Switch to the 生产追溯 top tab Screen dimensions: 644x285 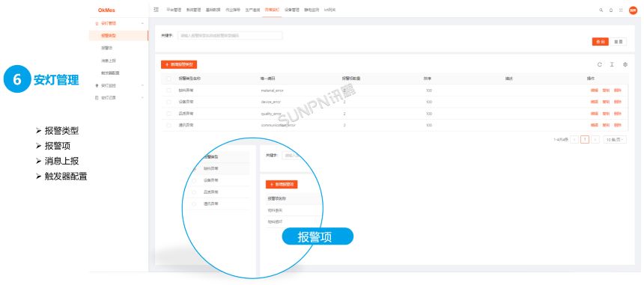252,10
